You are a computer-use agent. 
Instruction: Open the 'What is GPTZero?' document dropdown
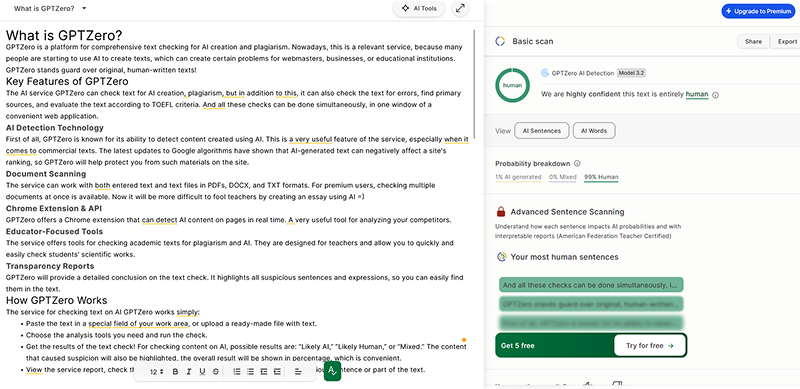tap(50, 8)
